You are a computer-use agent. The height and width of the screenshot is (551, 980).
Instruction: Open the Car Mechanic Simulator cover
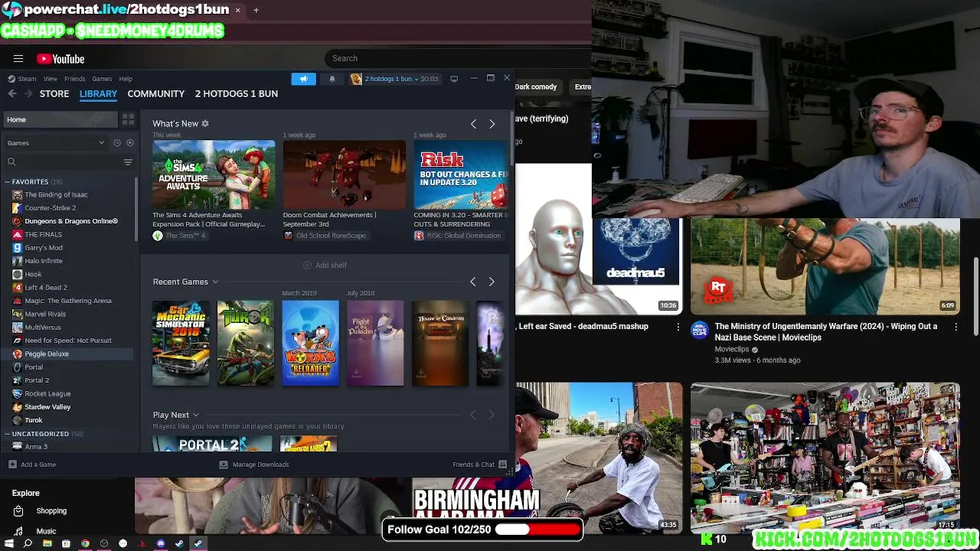(x=181, y=343)
